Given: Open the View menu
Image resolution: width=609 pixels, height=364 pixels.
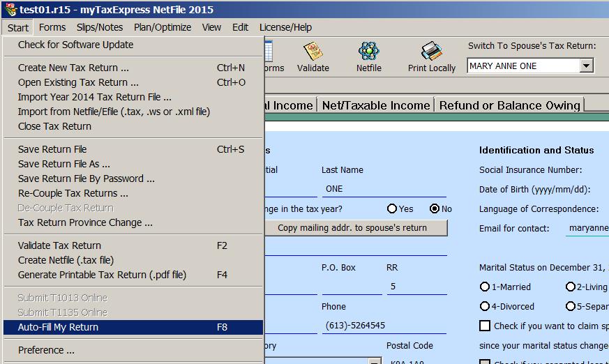Looking at the screenshot, I should 211,28.
